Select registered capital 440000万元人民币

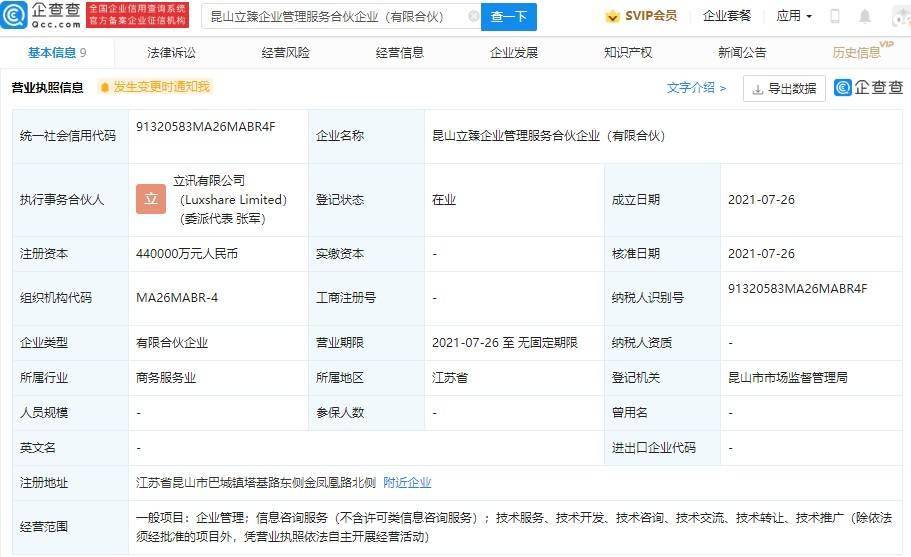(x=187, y=254)
